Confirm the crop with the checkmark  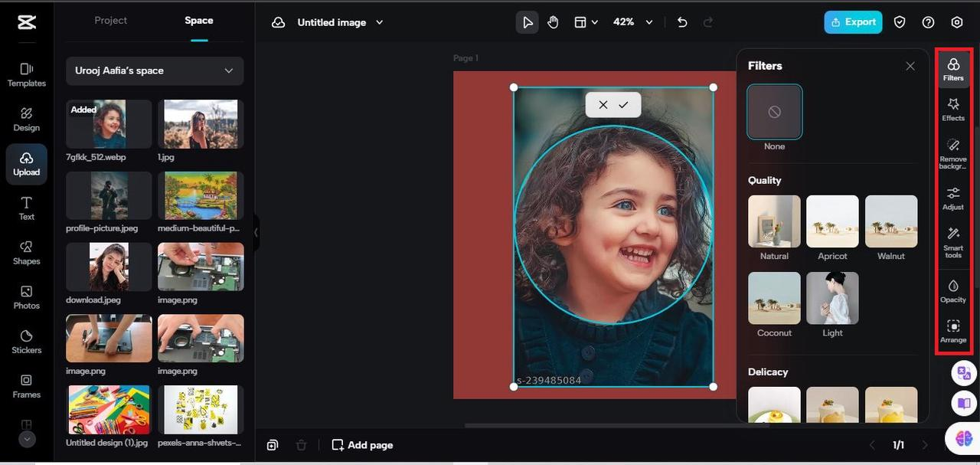tap(623, 105)
